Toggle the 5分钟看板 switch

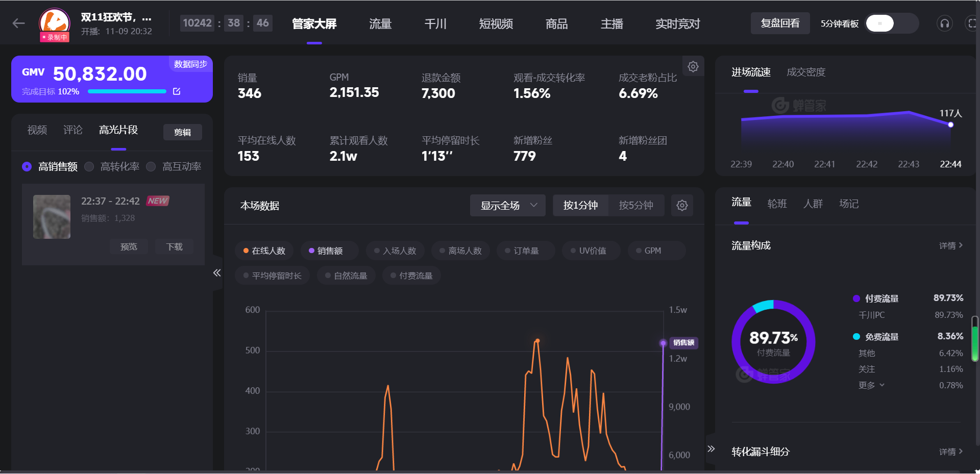tap(892, 23)
